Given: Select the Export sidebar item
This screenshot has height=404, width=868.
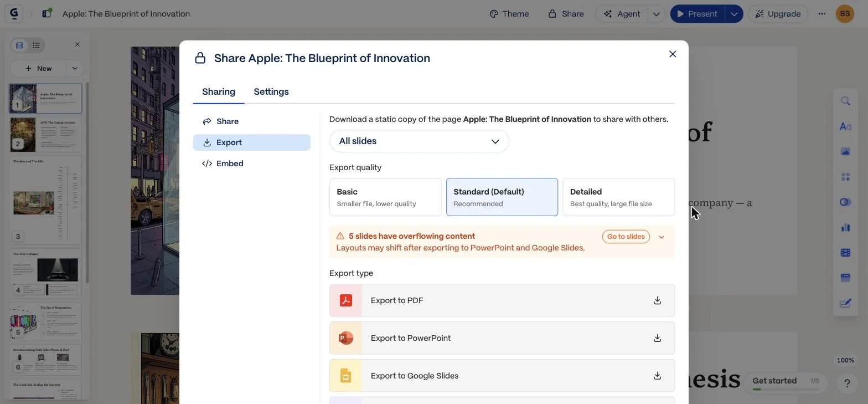Looking at the screenshot, I should point(251,142).
